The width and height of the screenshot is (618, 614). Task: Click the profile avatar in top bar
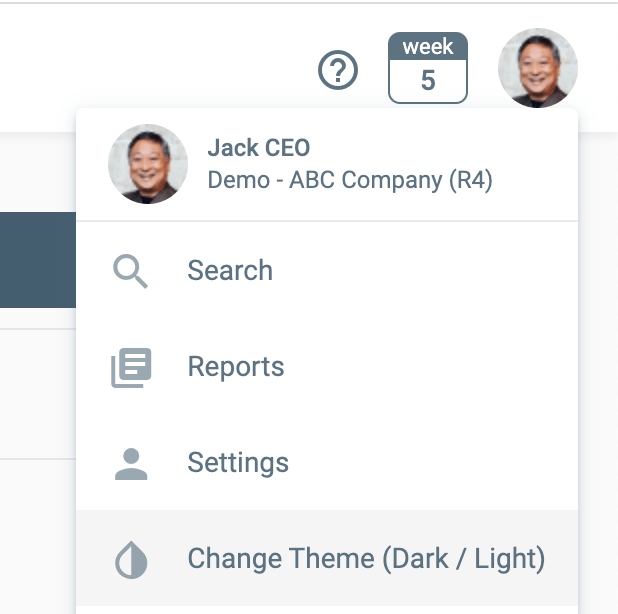tap(537, 68)
